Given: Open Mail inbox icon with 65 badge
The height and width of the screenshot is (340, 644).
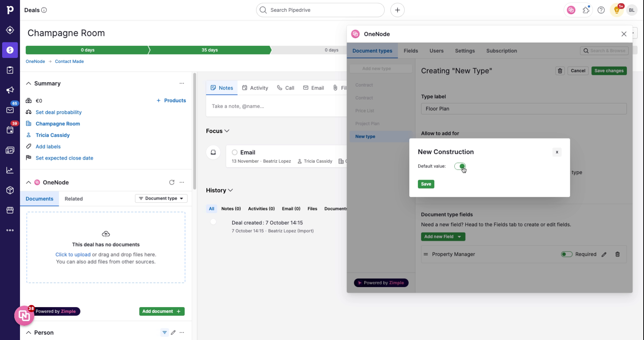Looking at the screenshot, I should click(10, 110).
